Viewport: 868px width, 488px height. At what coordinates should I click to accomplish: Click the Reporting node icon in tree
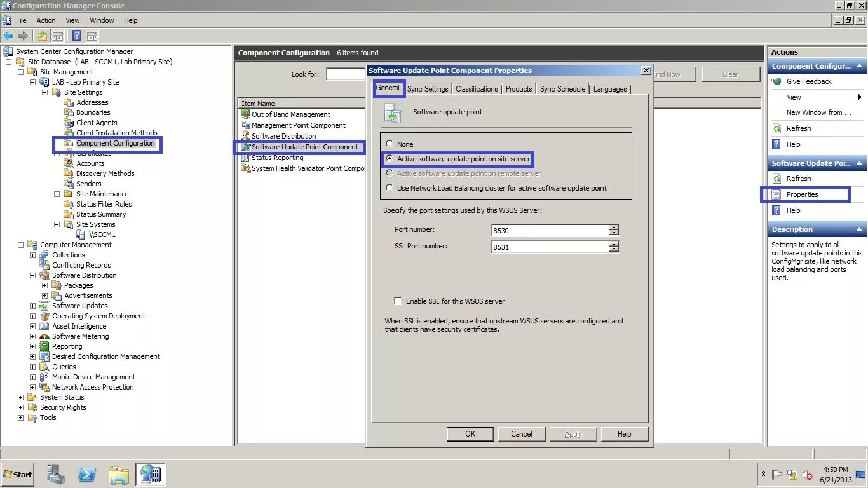tap(44, 346)
